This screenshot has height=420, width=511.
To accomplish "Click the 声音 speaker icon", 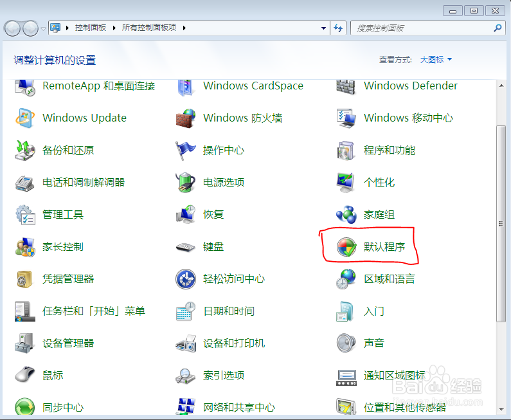I will click(x=346, y=343).
